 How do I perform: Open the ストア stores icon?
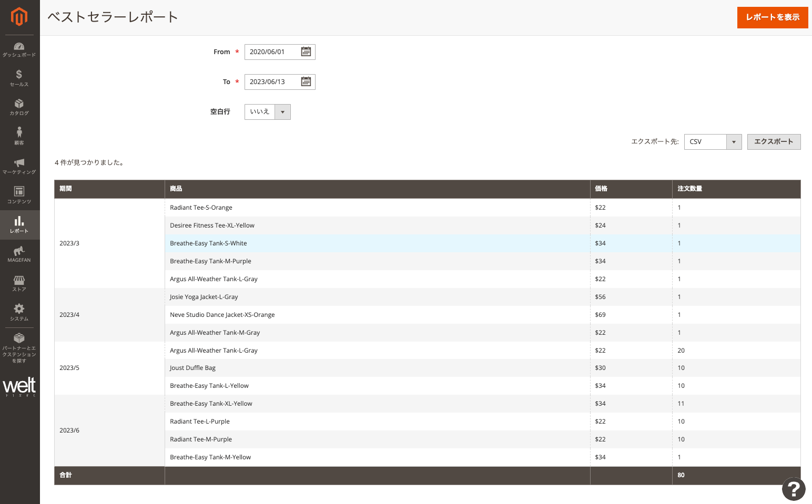pos(19,280)
